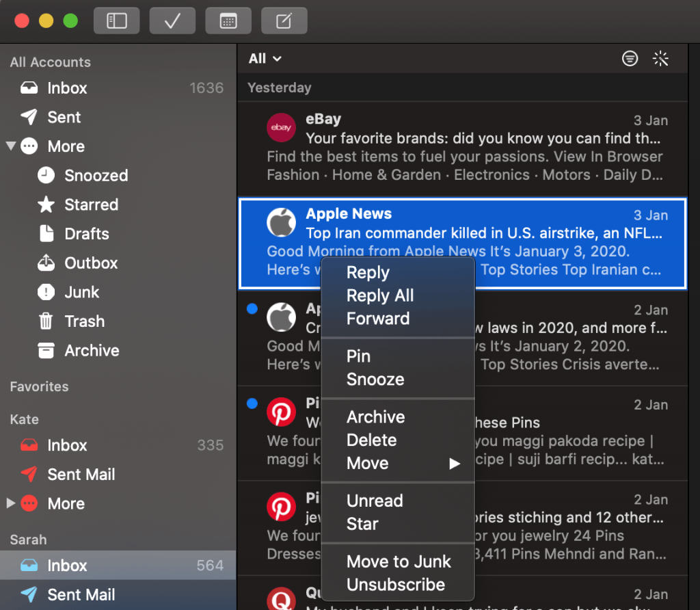
Task: Open the Trash folder
Action: pyautogui.click(x=118, y=321)
